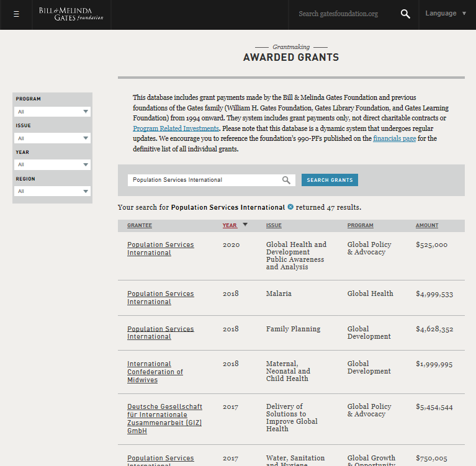This screenshot has width=476, height=466.
Task: Select the $525,000 amount cell
Action: tap(431, 244)
